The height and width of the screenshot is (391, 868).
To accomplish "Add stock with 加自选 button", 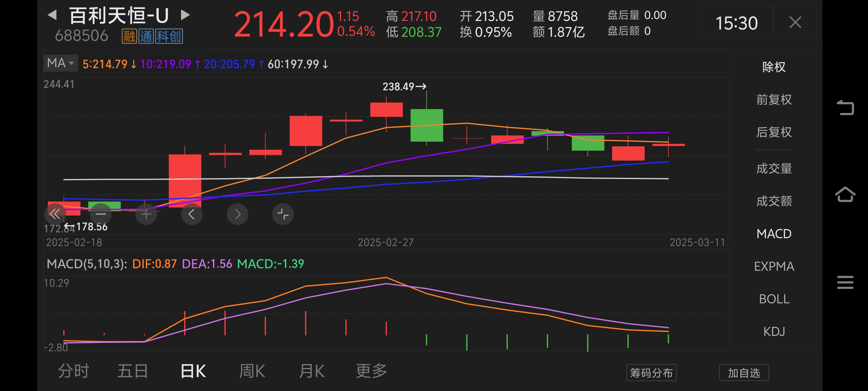I will (x=744, y=372).
